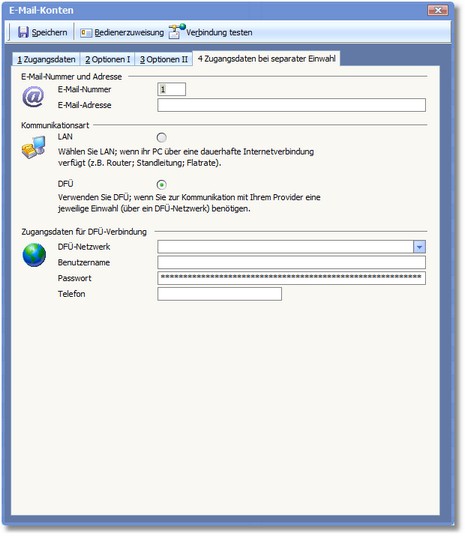Select the LAN radio button

pyautogui.click(x=161, y=137)
